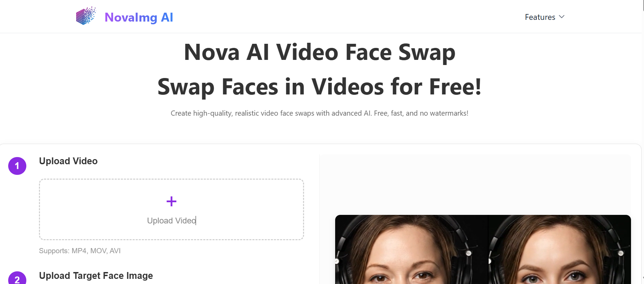Click the Swap Faces in Videos for Free heading
The height and width of the screenshot is (284, 644).
click(319, 87)
